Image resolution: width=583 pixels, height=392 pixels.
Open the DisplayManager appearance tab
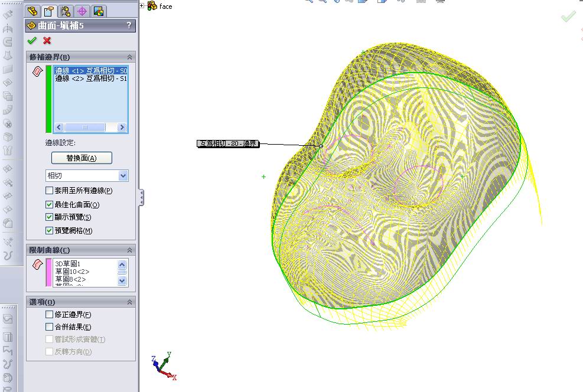pyautogui.click(x=99, y=11)
